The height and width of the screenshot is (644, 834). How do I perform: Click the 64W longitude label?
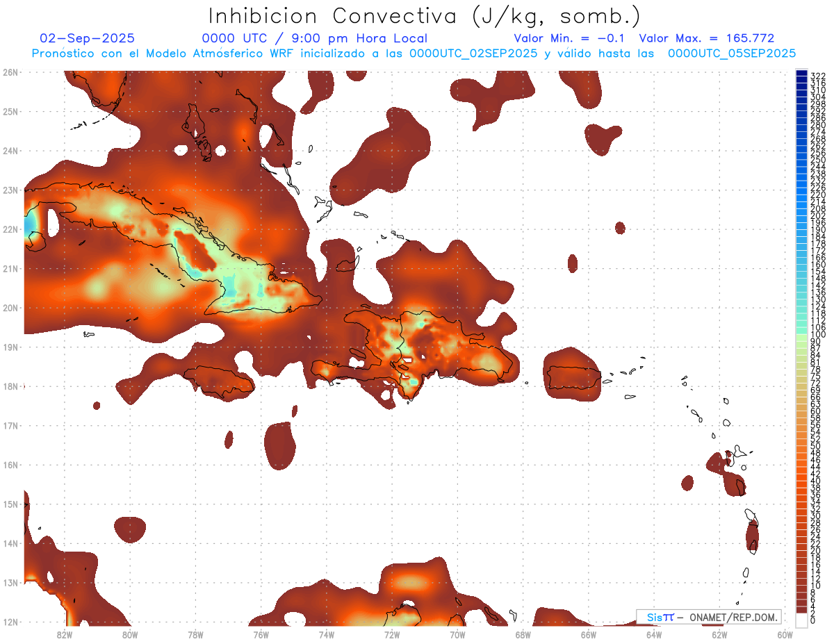pos(654,634)
